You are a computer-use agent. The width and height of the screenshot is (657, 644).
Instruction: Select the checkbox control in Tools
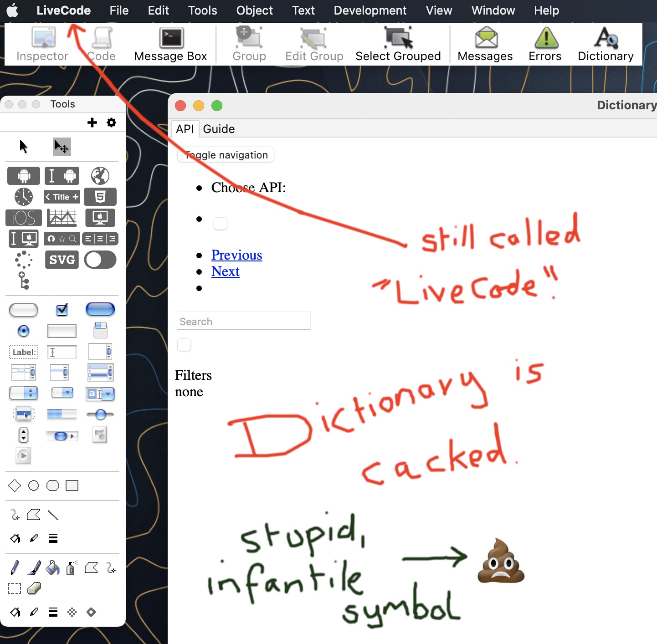[62, 310]
